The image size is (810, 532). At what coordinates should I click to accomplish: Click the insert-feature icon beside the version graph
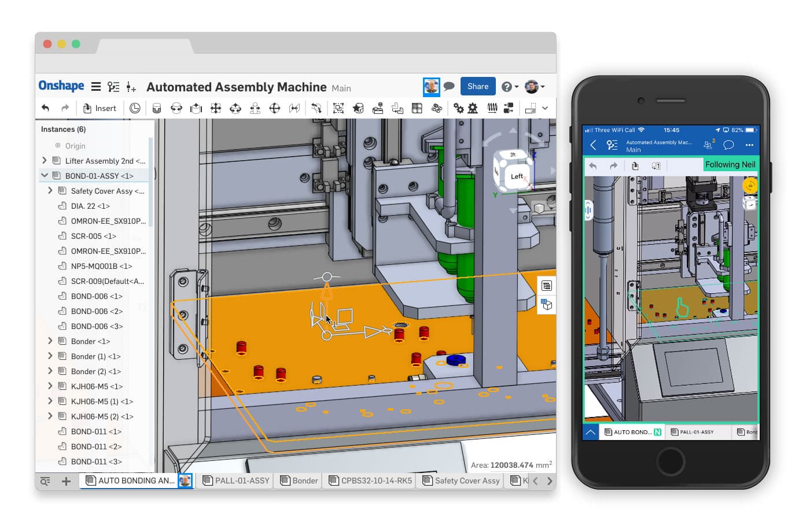click(131, 87)
